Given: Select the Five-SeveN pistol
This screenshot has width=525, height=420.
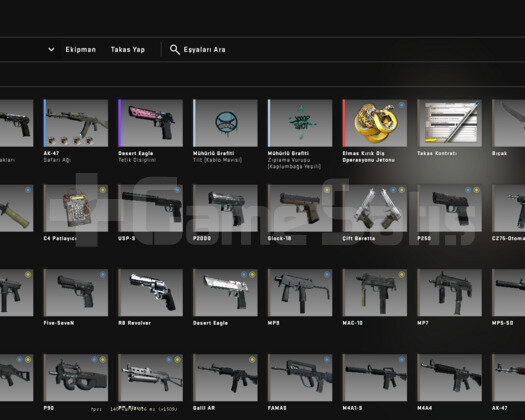Looking at the screenshot, I should tap(76, 293).
